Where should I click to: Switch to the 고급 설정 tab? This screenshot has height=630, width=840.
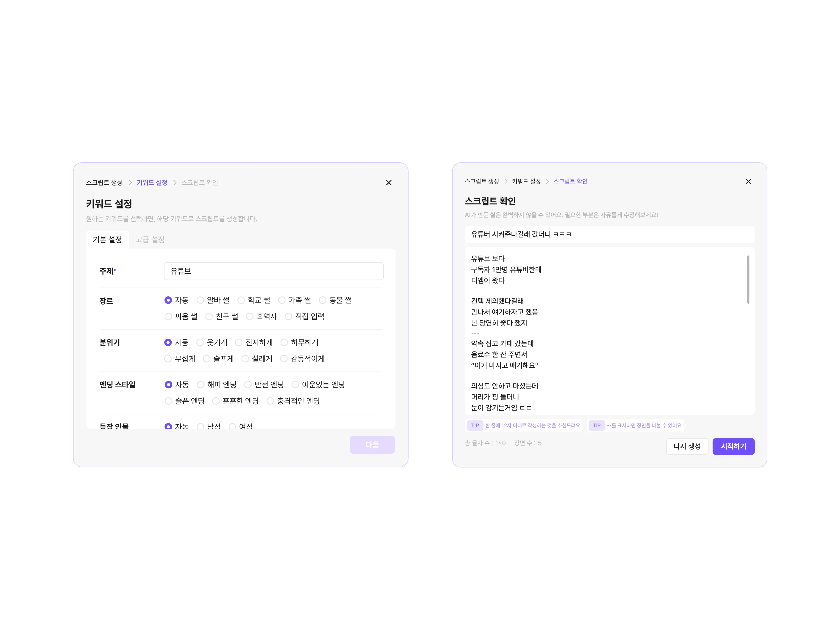pos(150,240)
